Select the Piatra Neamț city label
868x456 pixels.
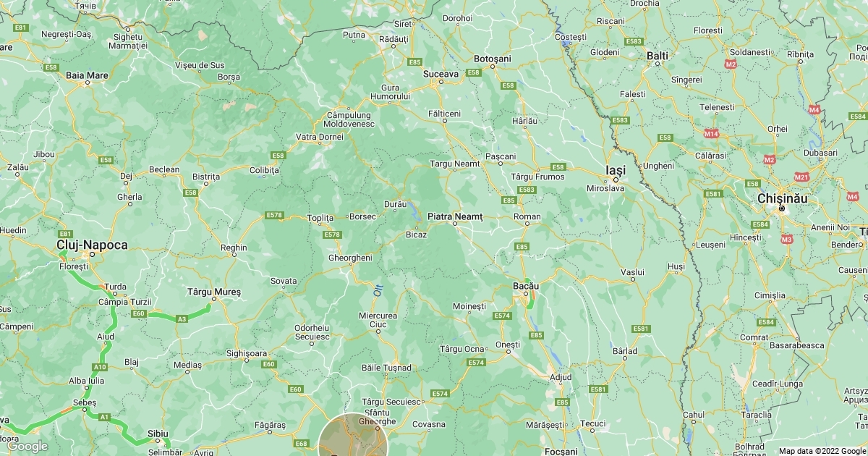(x=455, y=216)
